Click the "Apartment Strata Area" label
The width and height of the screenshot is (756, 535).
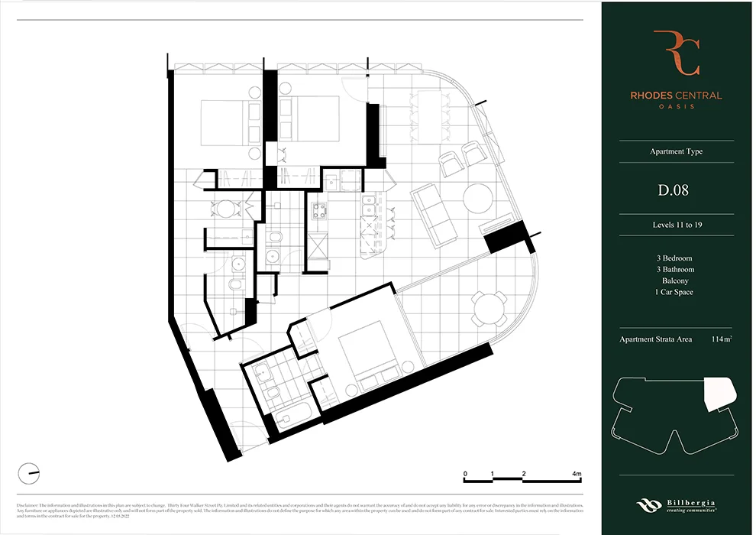(655, 339)
